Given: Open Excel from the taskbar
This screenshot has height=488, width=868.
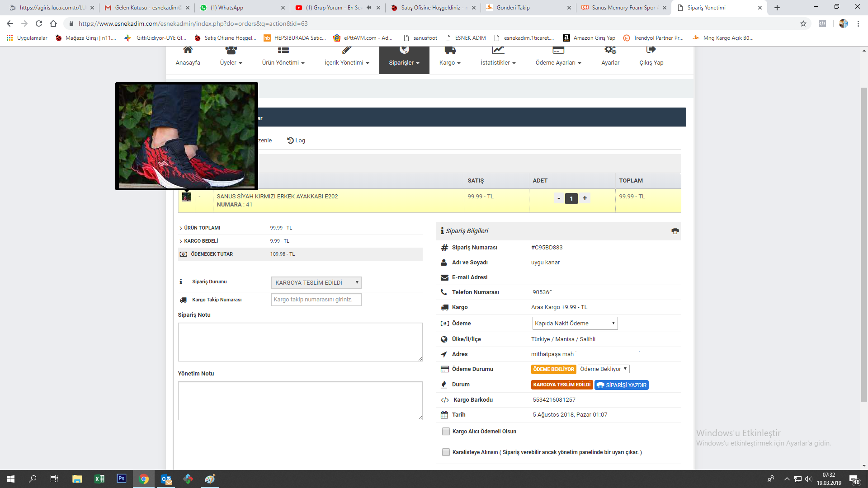Looking at the screenshot, I should [99, 479].
